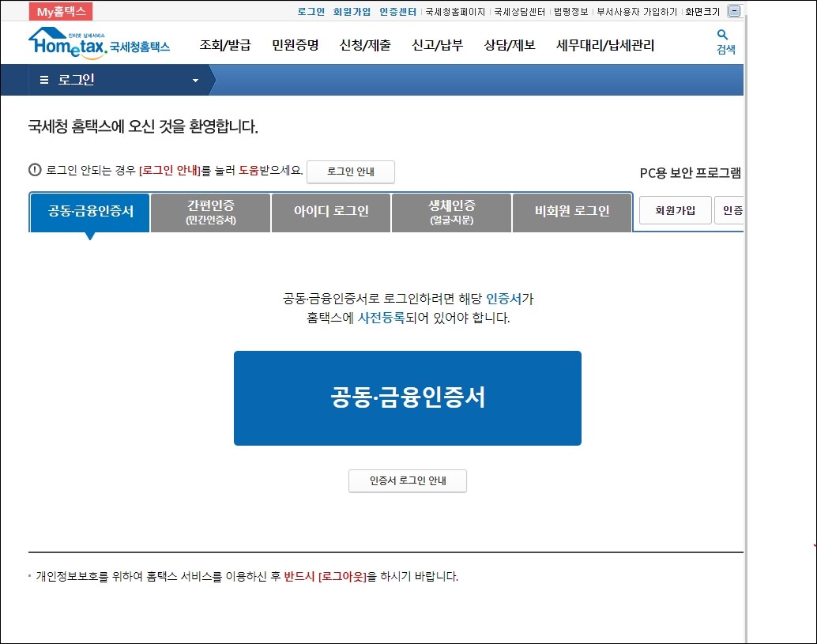Click the partially visible 인증 button
The image size is (817, 644).
click(729, 210)
